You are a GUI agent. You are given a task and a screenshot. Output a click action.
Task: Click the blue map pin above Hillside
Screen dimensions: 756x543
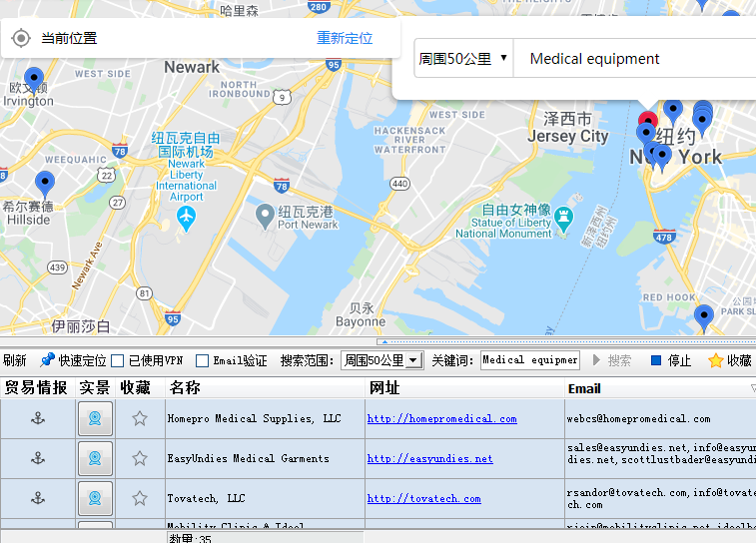(x=45, y=183)
